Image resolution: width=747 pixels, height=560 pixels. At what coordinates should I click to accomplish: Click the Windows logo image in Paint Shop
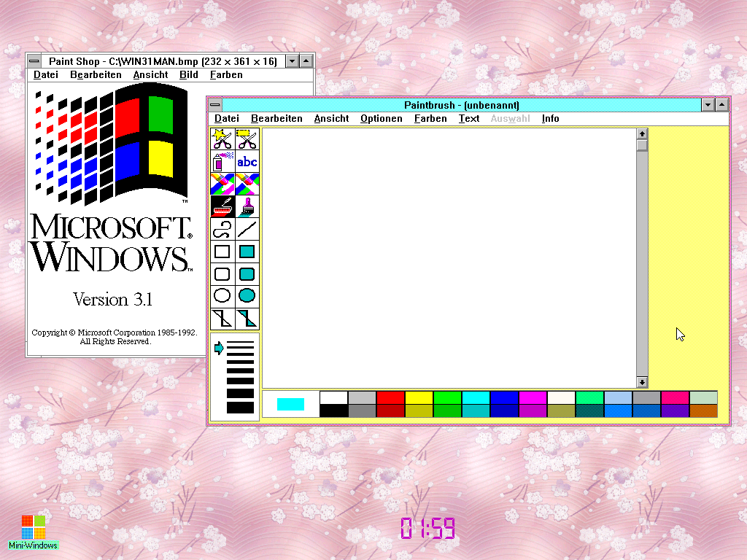pyautogui.click(x=112, y=144)
